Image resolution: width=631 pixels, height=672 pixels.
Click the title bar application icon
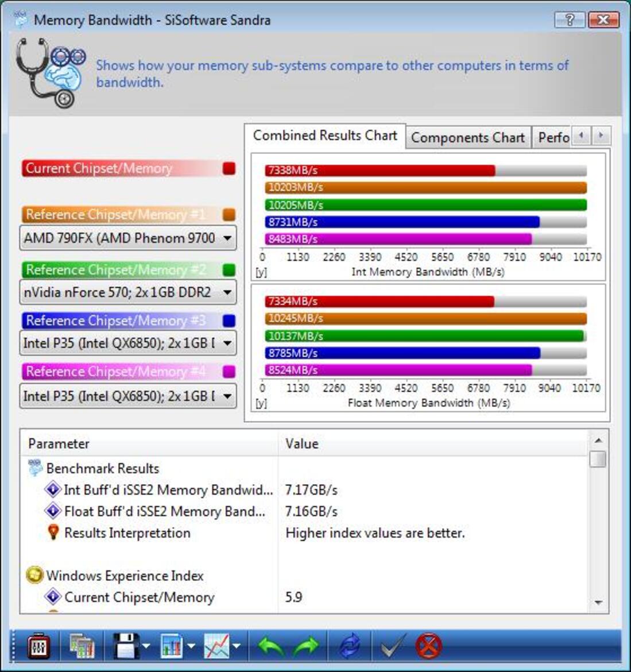pyautogui.click(x=20, y=20)
